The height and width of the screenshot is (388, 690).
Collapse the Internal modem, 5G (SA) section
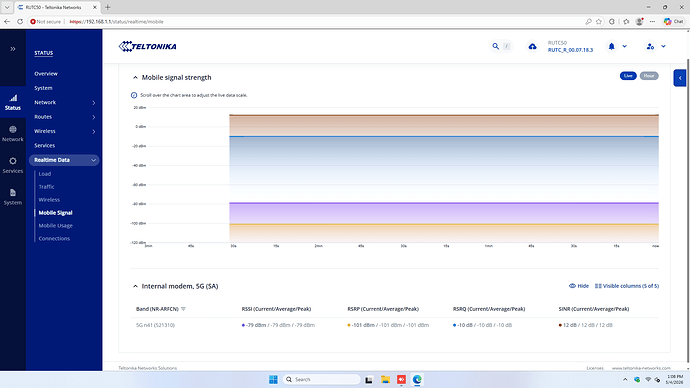[135, 286]
